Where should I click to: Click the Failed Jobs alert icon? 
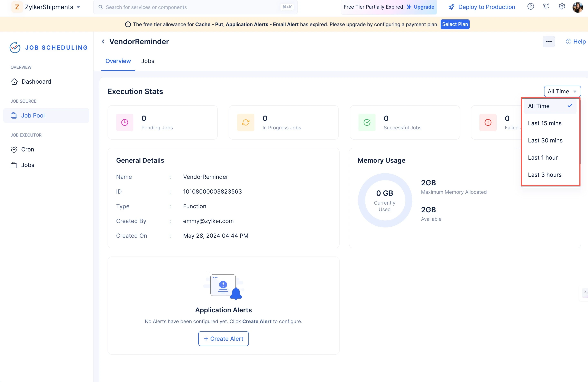[488, 122]
